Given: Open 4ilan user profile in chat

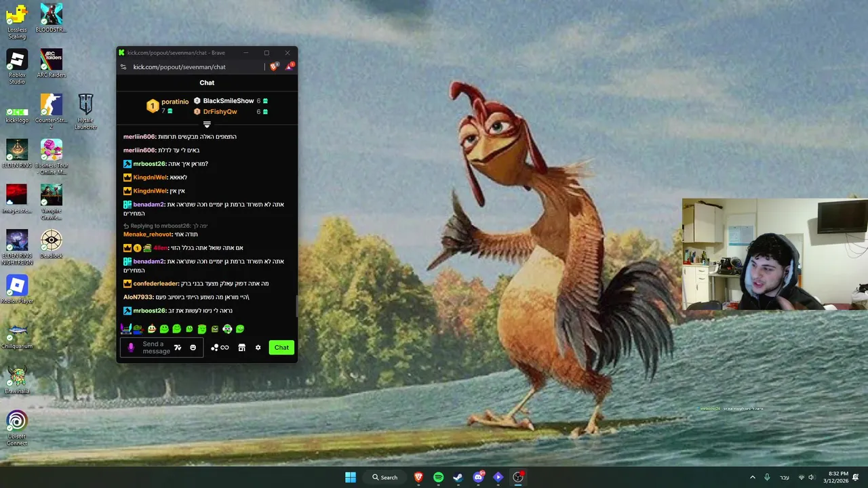Looking at the screenshot, I should 160,248.
